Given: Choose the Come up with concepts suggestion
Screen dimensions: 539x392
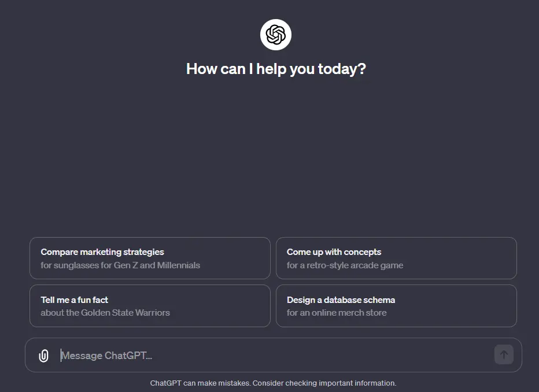Looking at the screenshot, I should point(396,258).
